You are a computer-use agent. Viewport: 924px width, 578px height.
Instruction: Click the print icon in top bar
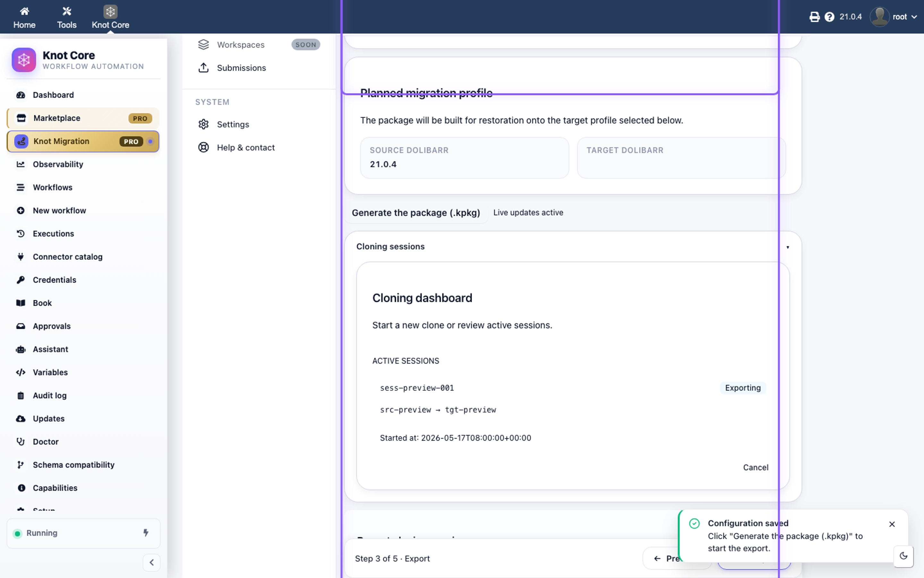[814, 17]
